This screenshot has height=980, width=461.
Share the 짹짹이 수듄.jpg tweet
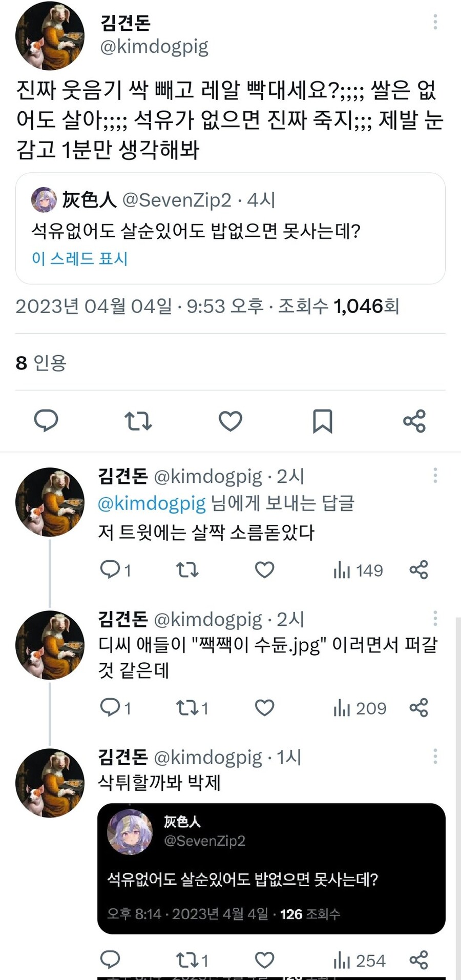click(x=418, y=708)
